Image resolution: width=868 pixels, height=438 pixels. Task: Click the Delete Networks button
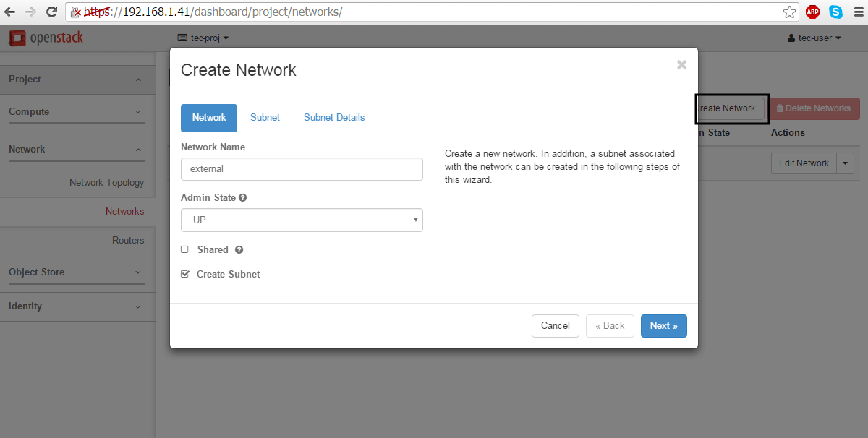pyautogui.click(x=814, y=108)
